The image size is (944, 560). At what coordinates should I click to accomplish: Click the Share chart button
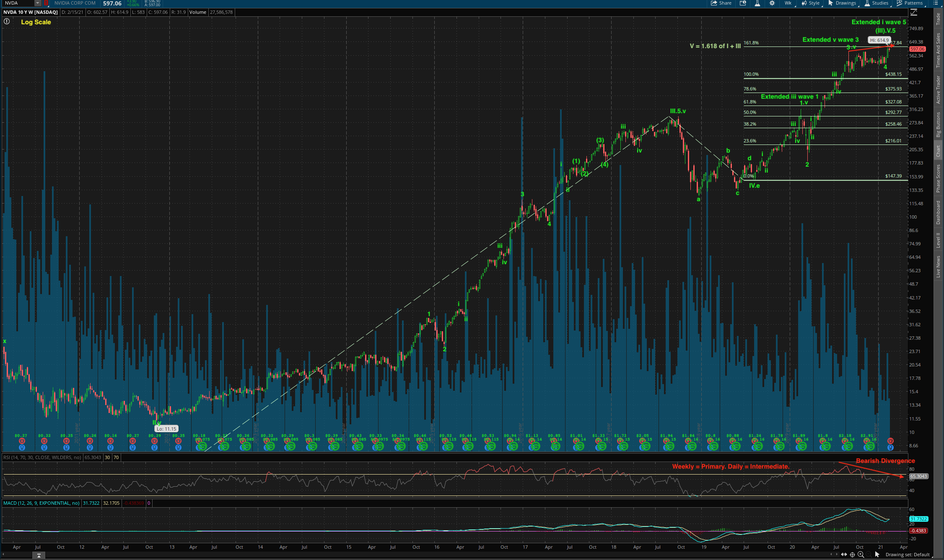(x=721, y=3)
